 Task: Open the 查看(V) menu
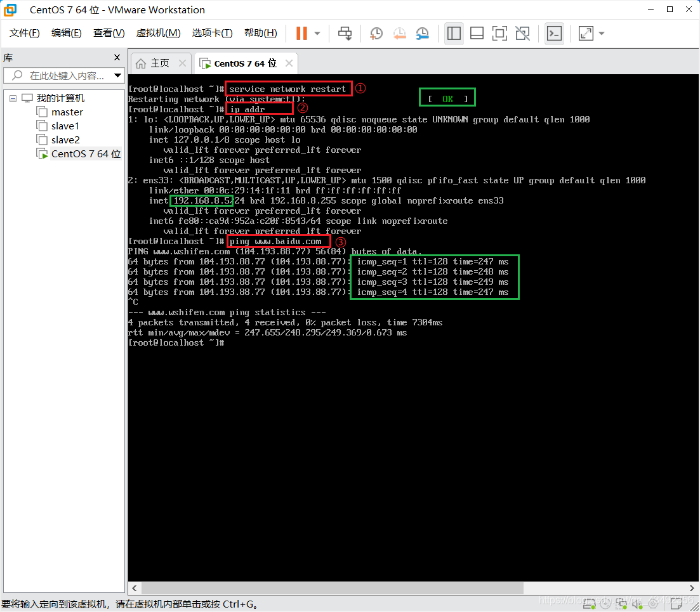[x=109, y=33]
